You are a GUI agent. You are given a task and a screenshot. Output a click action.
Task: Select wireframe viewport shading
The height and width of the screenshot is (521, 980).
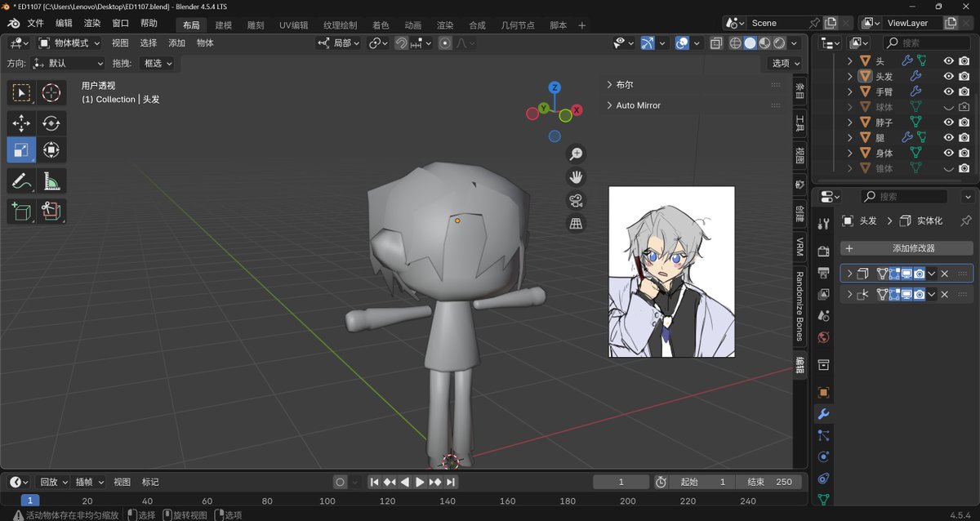click(735, 43)
